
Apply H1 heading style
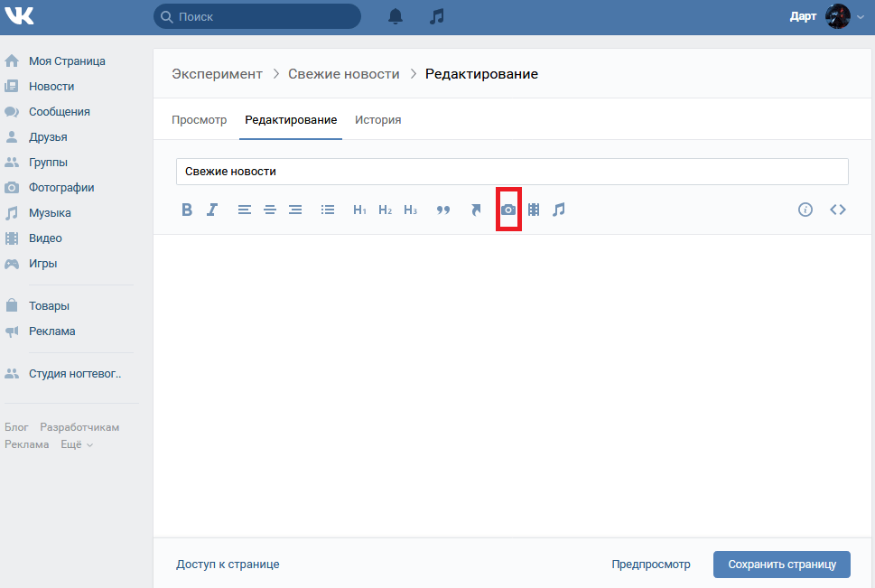click(x=359, y=210)
